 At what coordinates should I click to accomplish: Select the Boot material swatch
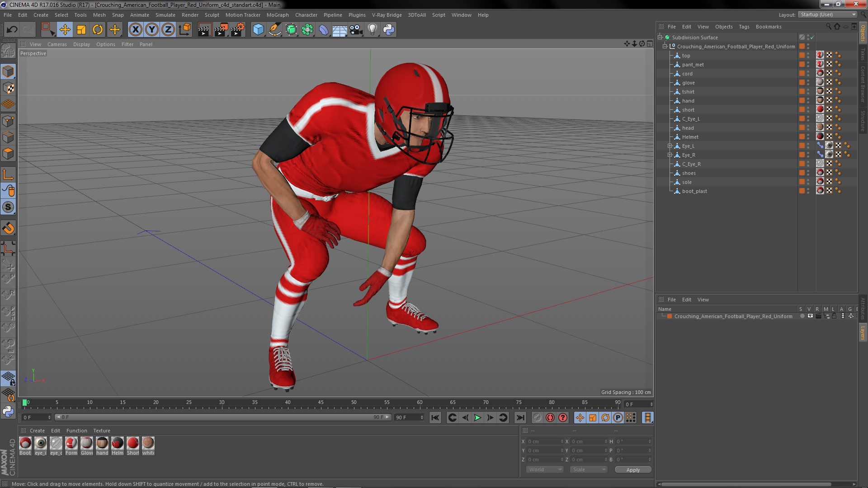tap(25, 446)
